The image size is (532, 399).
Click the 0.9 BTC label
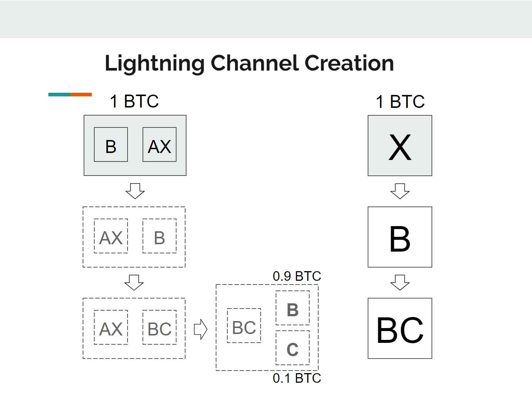coord(297,276)
